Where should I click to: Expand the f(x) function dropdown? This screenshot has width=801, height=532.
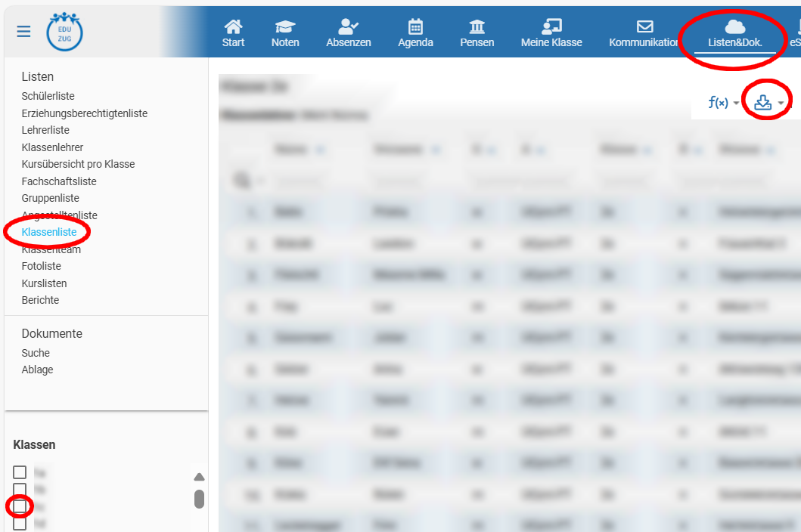point(723,103)
